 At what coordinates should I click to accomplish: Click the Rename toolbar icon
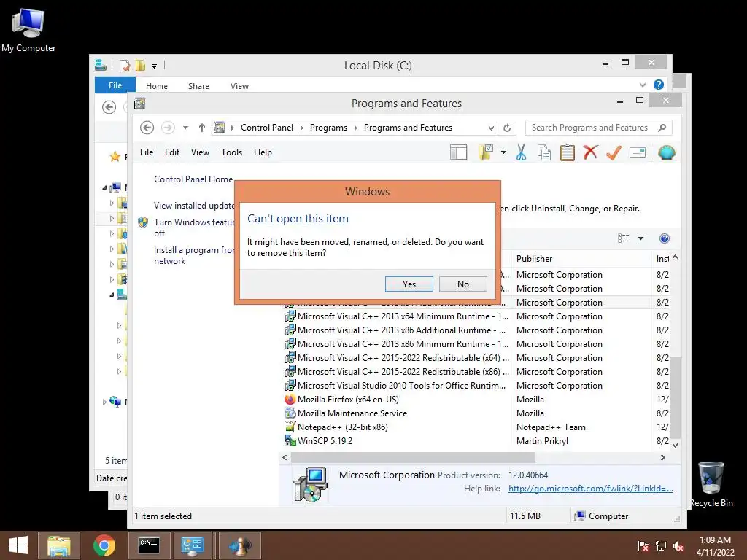pyautogui.click(x=638, y=153)
